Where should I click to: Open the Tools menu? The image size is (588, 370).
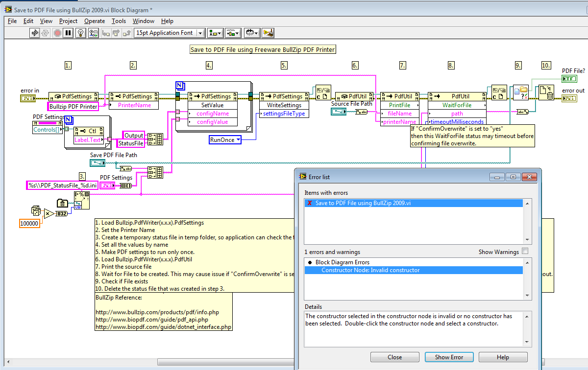119,21
